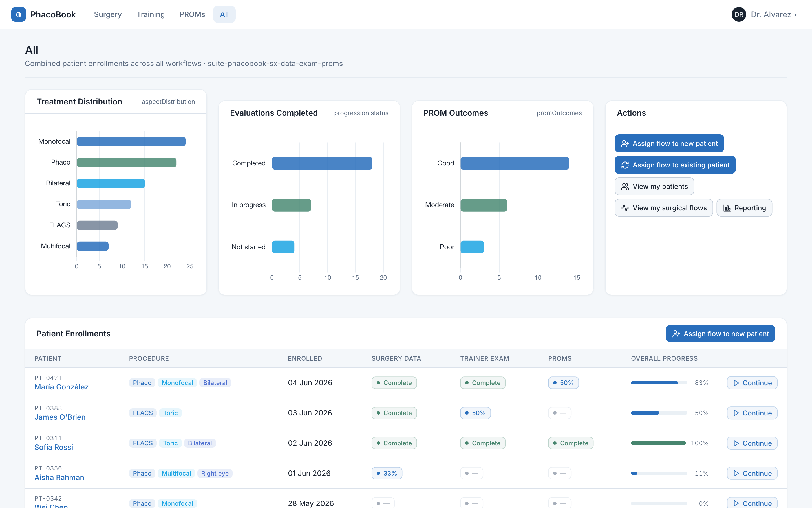
Task: Click the Right eye tag for Aisha Rahman
Action: [x=215, y=473]
